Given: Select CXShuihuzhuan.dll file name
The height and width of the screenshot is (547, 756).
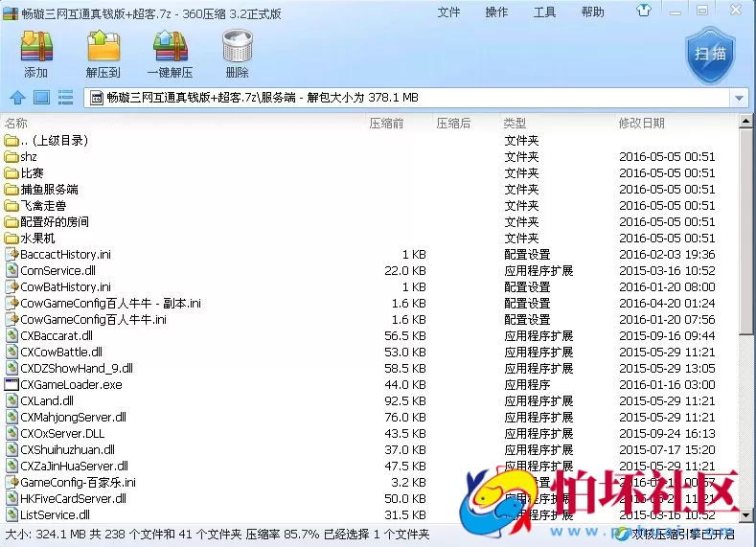Looking at the screenshot, I should click(x=67, y=450).
